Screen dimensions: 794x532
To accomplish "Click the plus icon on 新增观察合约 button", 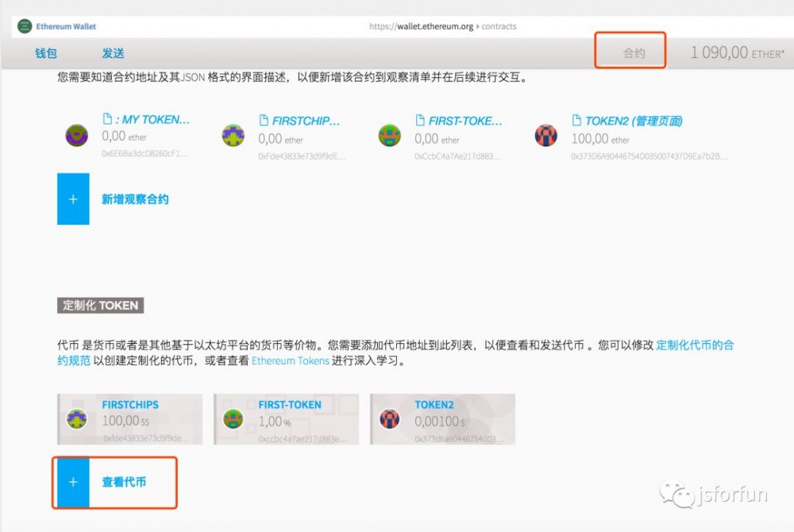I will pos(73,199).
